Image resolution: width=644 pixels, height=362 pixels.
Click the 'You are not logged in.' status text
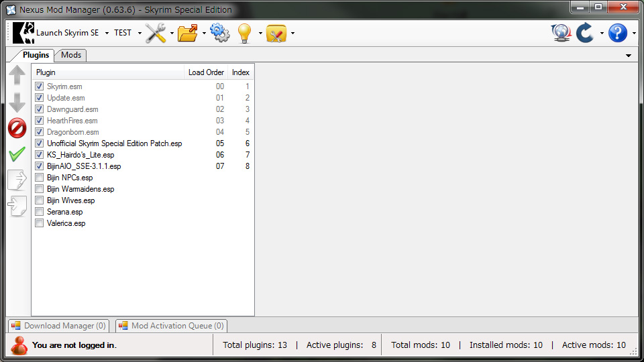click(74, 345)
